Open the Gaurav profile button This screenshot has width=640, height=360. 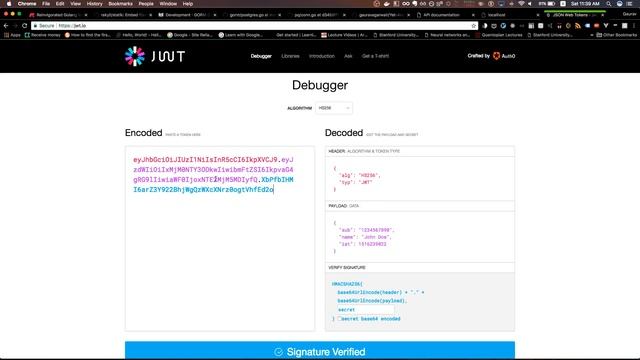point(629,14)
